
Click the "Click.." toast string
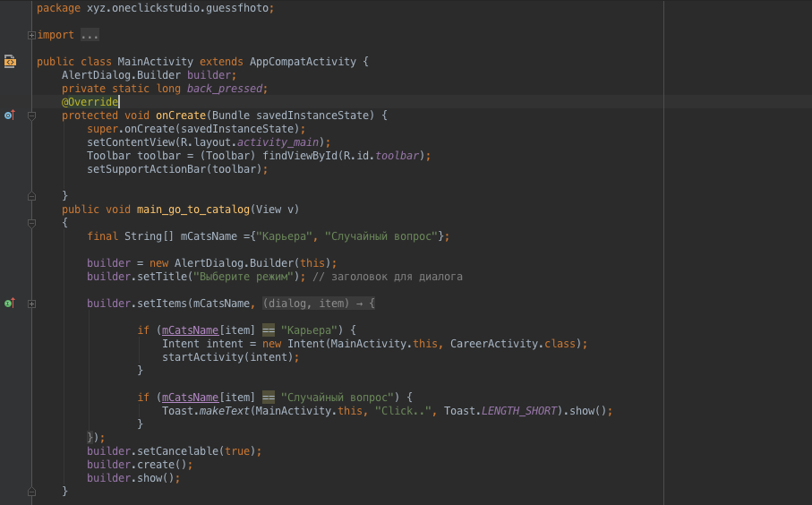pyautogui.click(x=404, y=411)
